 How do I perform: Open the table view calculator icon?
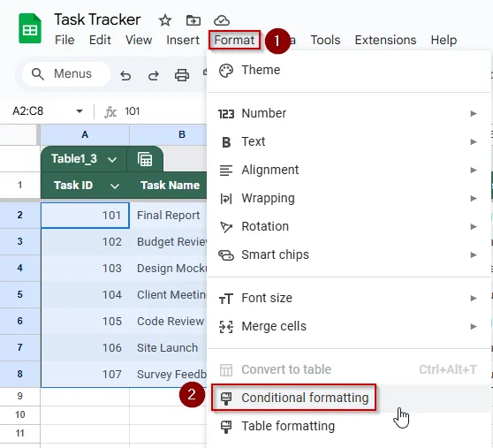[x=145, y=159]
